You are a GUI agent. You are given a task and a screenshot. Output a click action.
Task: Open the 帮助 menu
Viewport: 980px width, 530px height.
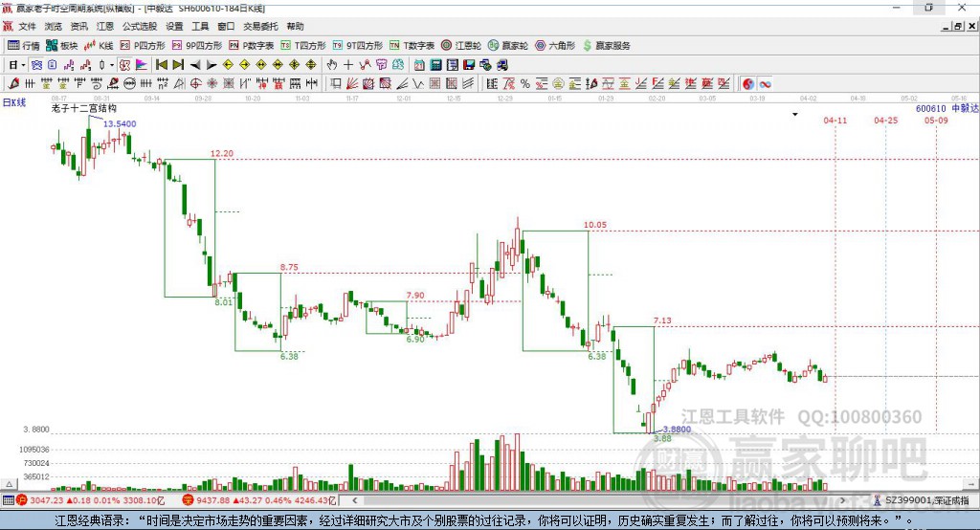(295, 26)
